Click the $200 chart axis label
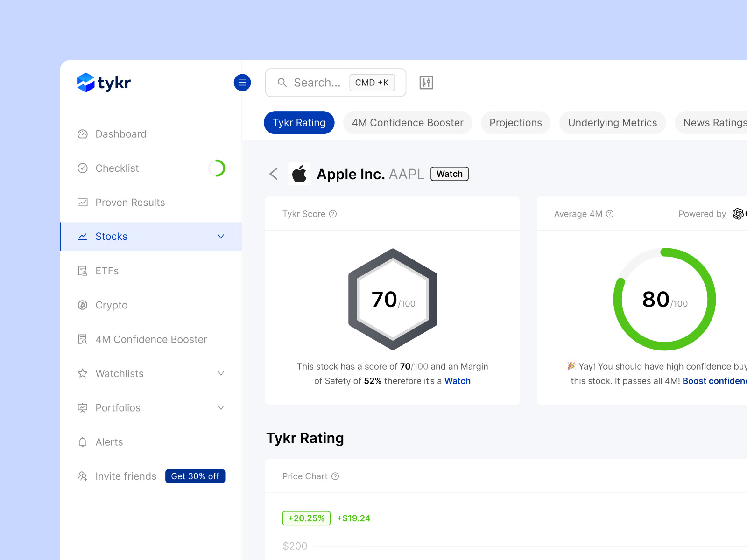This screenshot has width=747, height=560. tap(295, 546)
